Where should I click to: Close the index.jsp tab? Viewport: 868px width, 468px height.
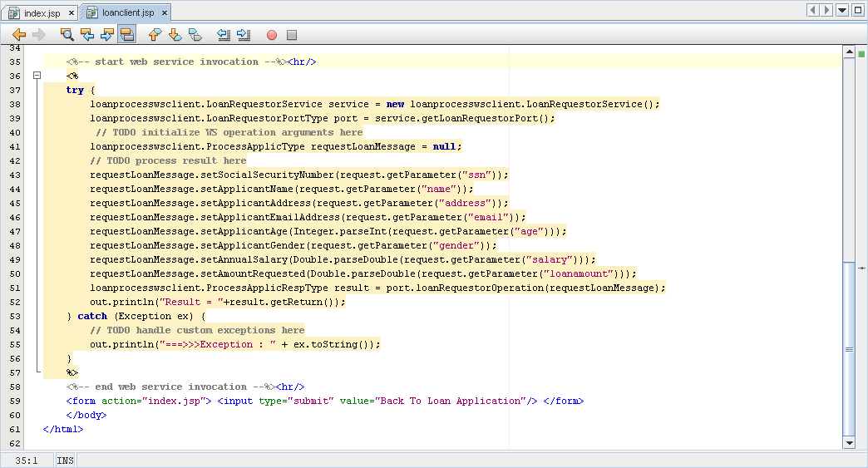point(72,12)
